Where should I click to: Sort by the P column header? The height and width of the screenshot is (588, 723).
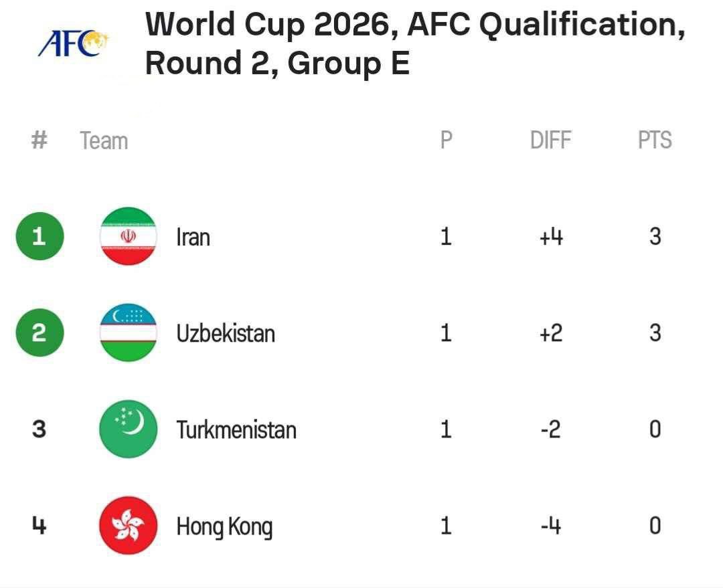click(x=447, y=140)
